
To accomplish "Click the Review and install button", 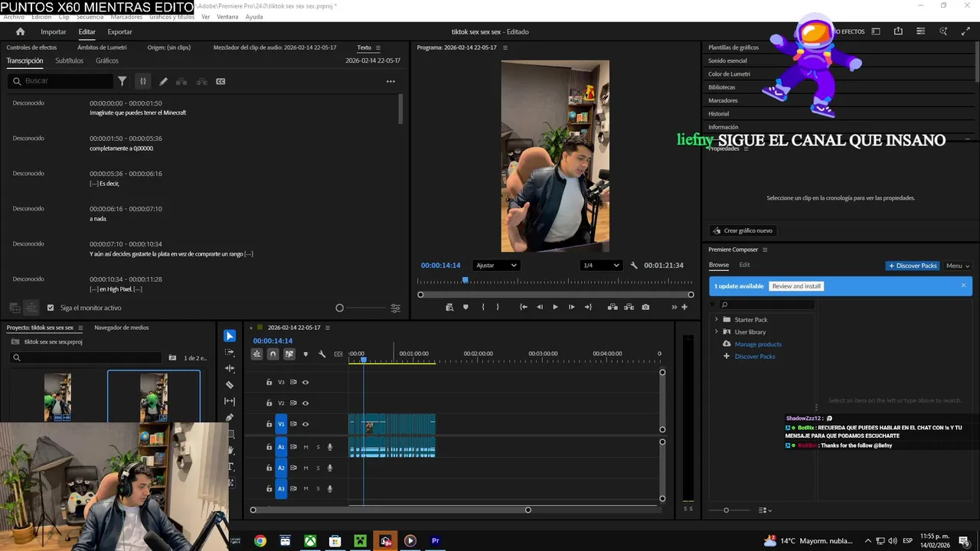I will pos(796,286).
